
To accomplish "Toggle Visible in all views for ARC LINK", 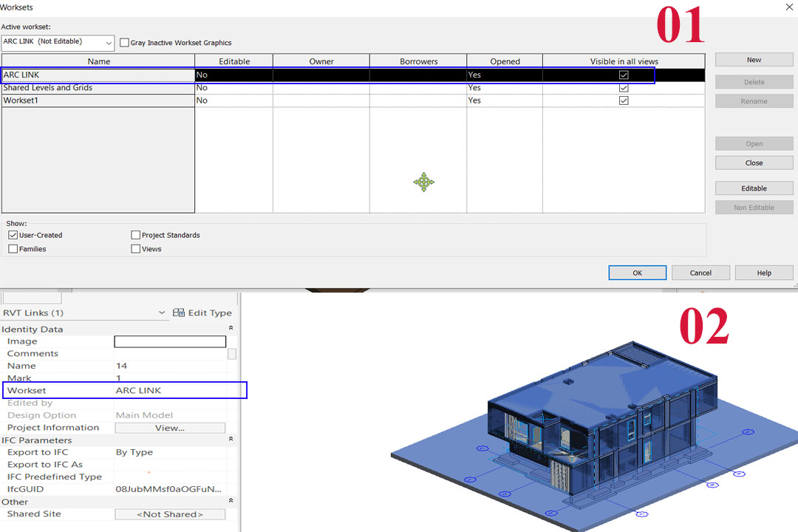I will click(x=624, y=75).
